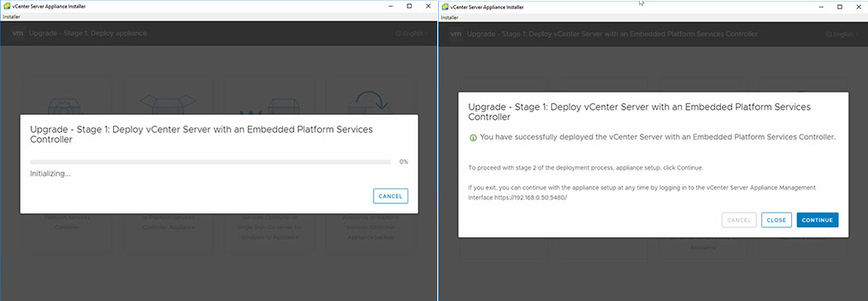Click the 0% progress bar in left dialog
The height and width of the screenshot is (301, 868).
(x=210, y=162)
